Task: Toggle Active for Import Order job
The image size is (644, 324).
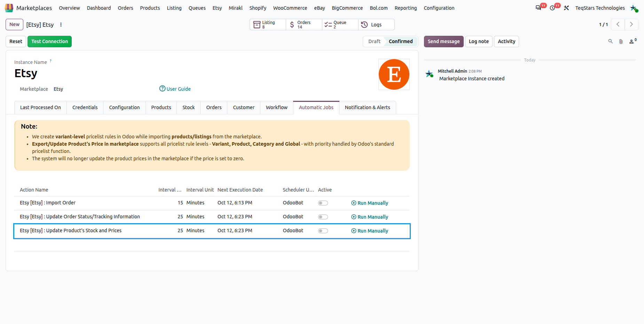Action: click(323, 203)
